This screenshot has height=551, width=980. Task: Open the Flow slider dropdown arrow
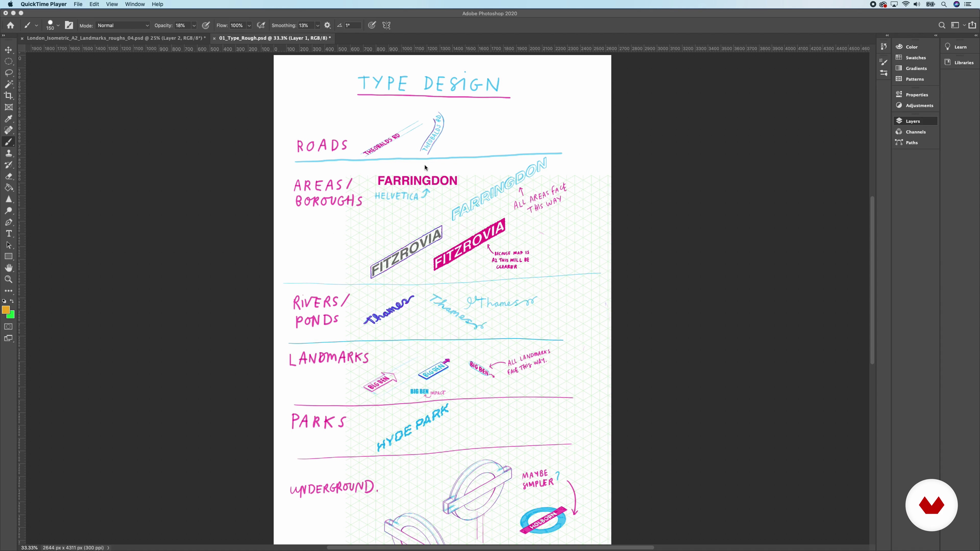tap(249, 26)
